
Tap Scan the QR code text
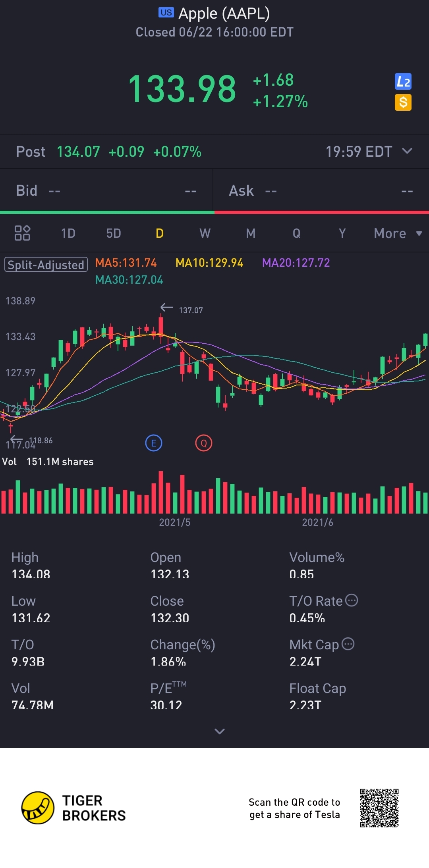click(294, 808)
